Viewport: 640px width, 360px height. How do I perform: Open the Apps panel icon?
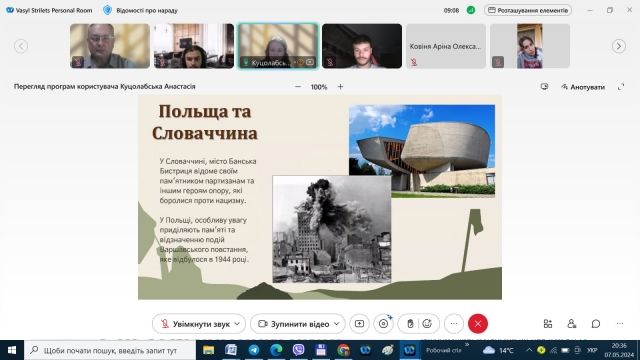(x=548, y=324)
